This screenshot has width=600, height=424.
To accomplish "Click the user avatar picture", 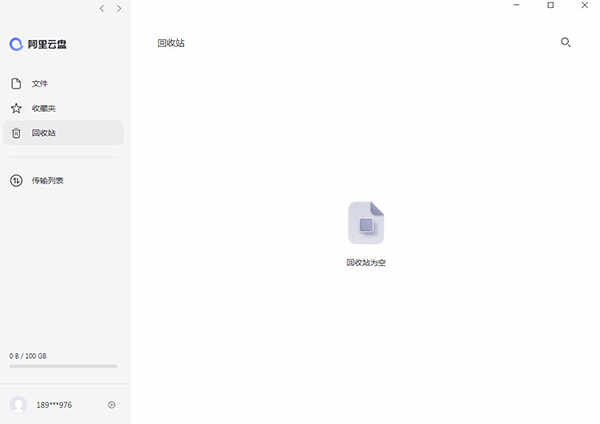I will click(x=18, y=404).
